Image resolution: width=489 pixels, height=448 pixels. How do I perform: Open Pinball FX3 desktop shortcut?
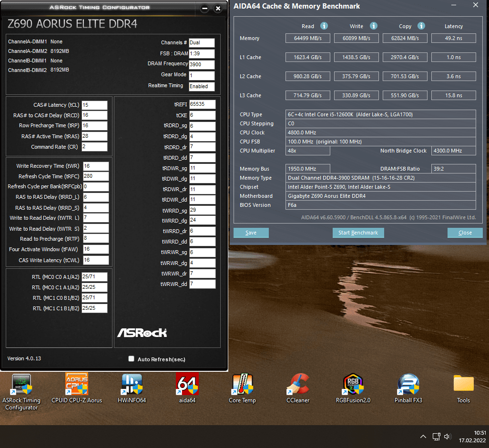pyautogui.click(x=408, y=388)
